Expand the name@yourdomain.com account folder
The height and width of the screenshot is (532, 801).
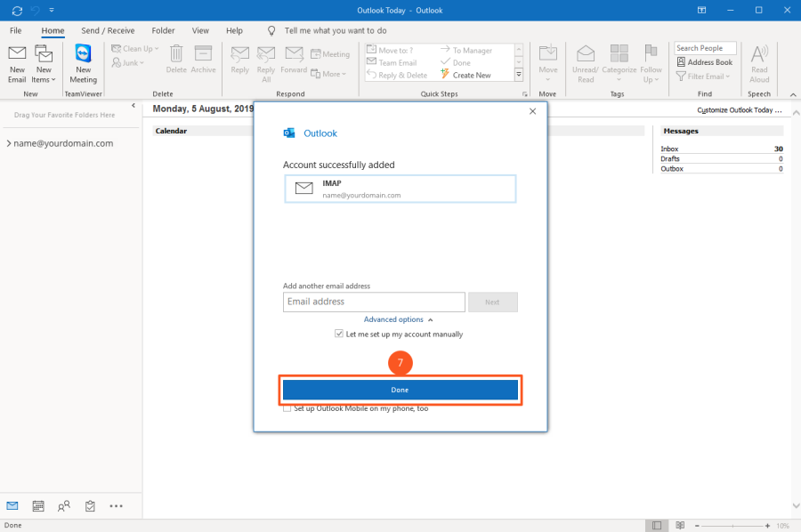click(x=8, y=143)
